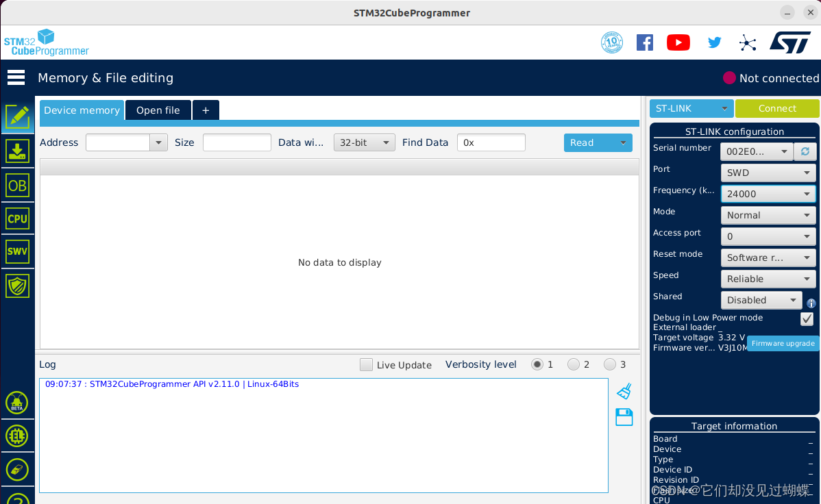This screenshot has width=821, height=504.
Task: Click into the Size input field
Action: click(x=236, y=142)
